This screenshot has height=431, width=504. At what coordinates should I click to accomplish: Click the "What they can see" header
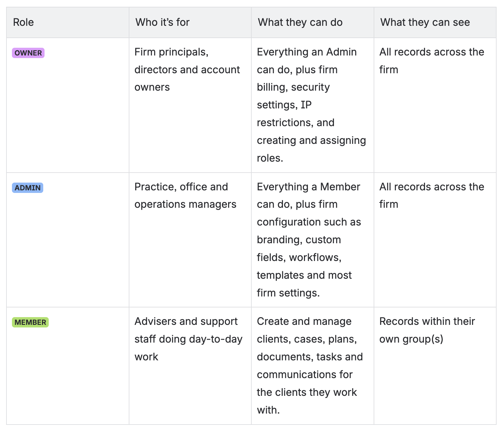coord(425,22)
